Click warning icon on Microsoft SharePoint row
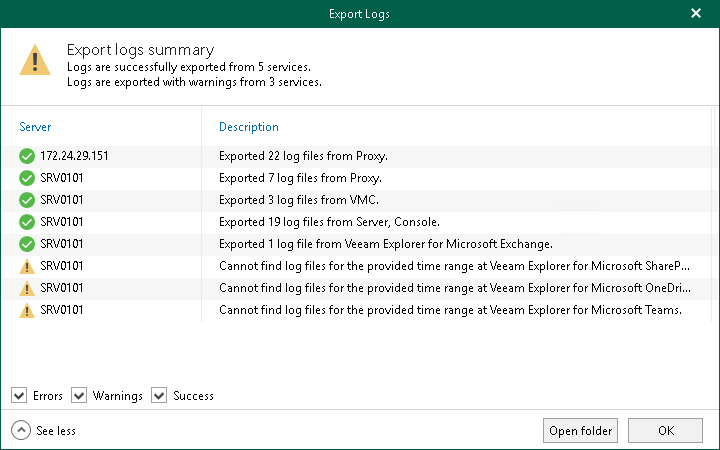720x450 pixels. tap(27, 266)
